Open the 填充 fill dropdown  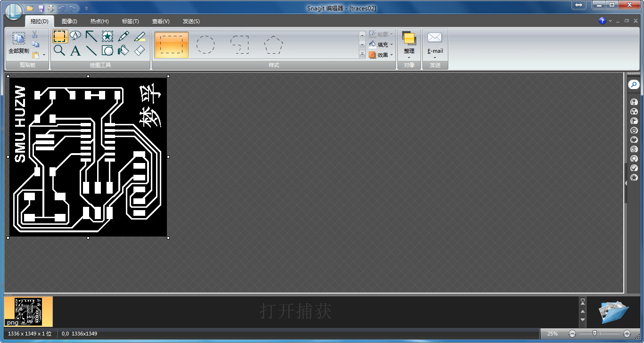(380, 45)
